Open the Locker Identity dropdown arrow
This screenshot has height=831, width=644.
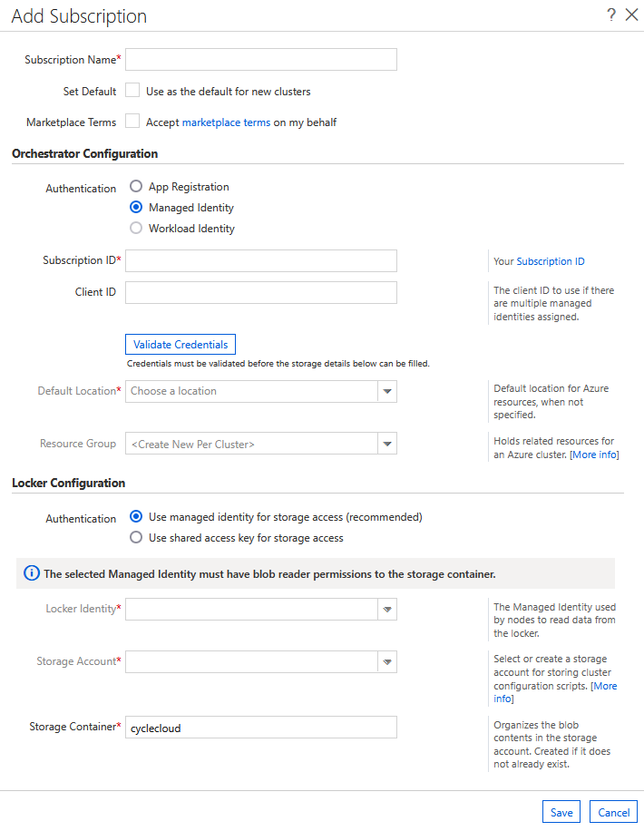[387, 610]
